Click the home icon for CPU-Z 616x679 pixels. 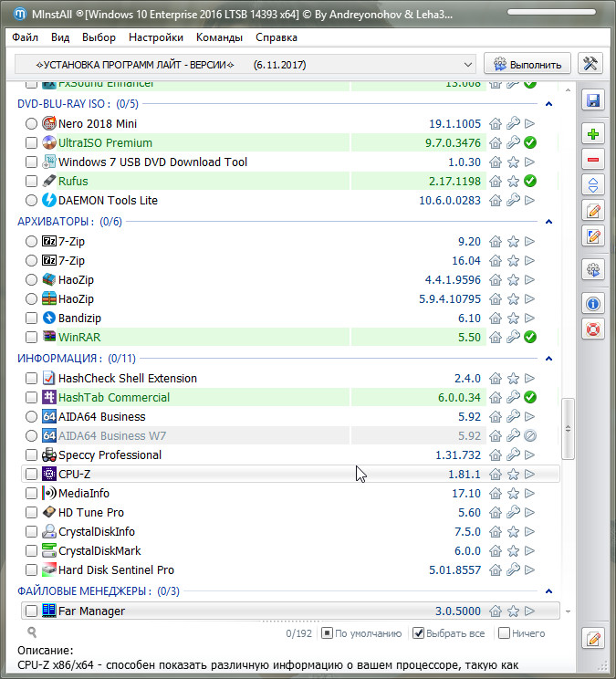pos(496,475)
